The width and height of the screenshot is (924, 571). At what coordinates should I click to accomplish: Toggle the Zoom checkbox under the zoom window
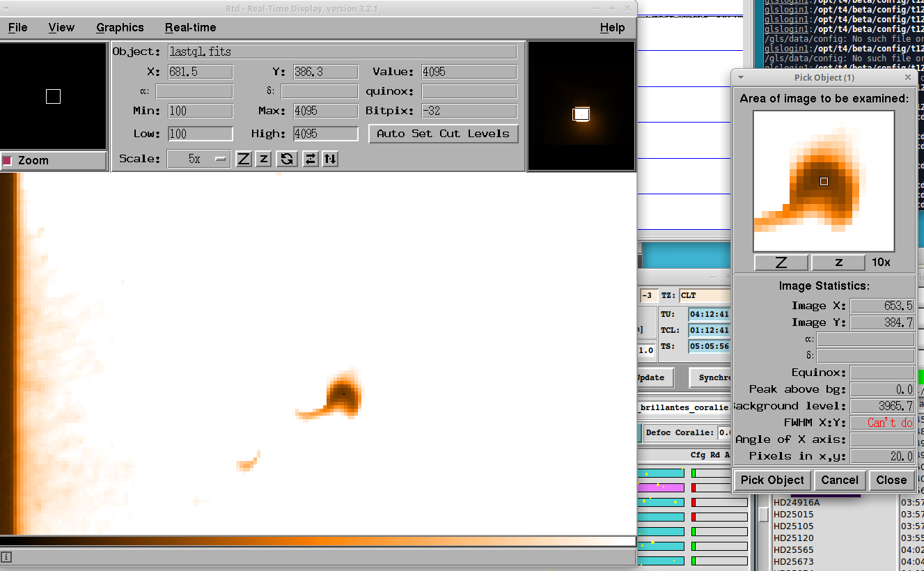(x=8, y=160)
